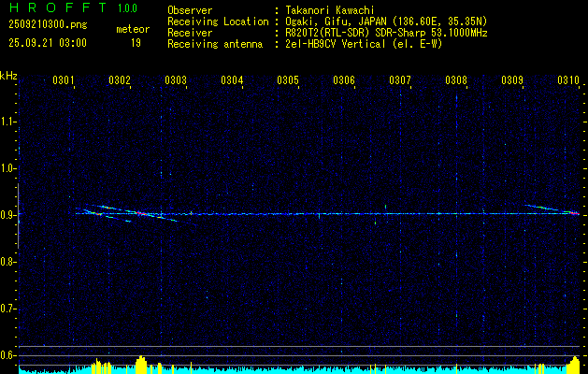Click the red-hot echo crossing near 0302
The width and height of the screenshot is (588, 374).
(x=141, y=213)
